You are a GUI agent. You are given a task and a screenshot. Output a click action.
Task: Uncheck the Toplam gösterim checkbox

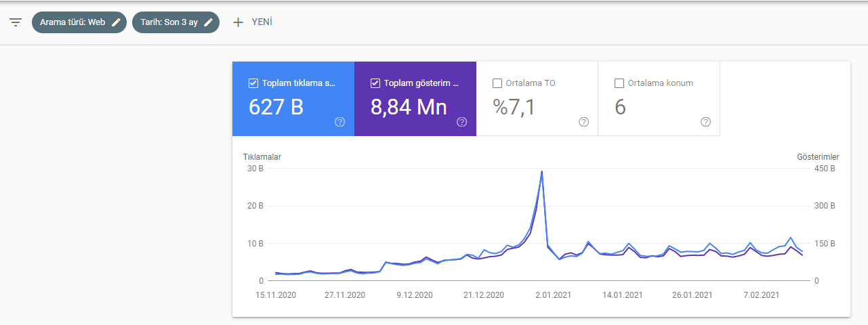pyautogui.click(x=375, y=83)
